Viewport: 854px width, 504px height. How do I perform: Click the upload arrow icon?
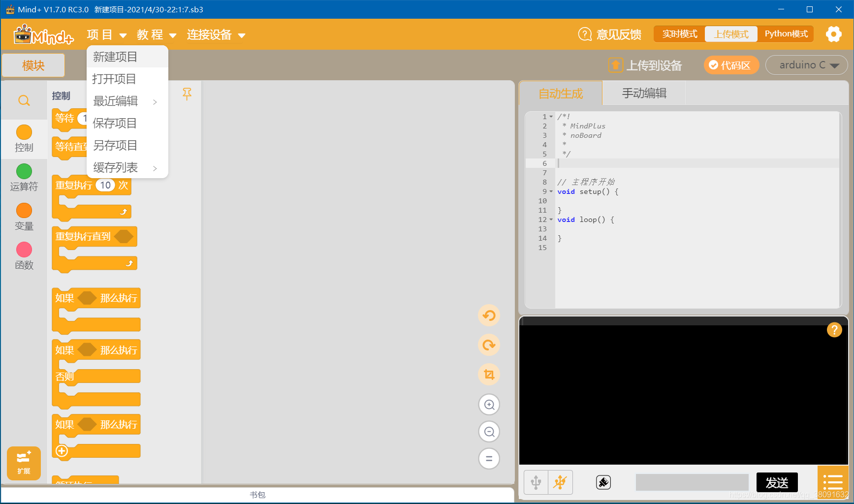615,65
